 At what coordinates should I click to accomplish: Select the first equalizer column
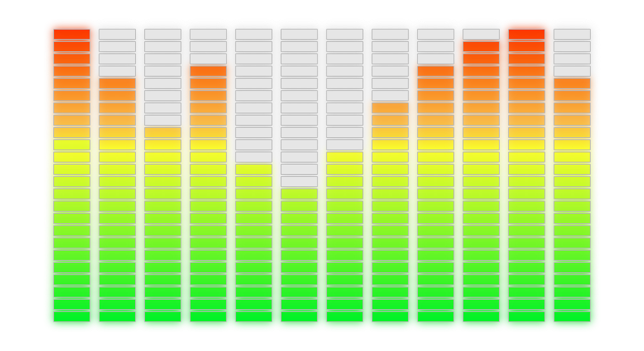click(72, 176)
